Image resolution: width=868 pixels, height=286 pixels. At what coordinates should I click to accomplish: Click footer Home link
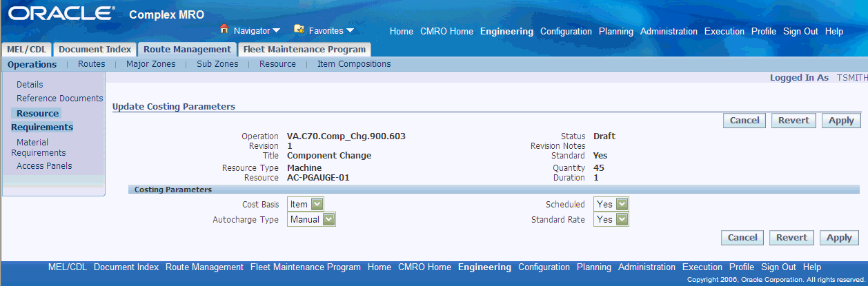point(379,267)
